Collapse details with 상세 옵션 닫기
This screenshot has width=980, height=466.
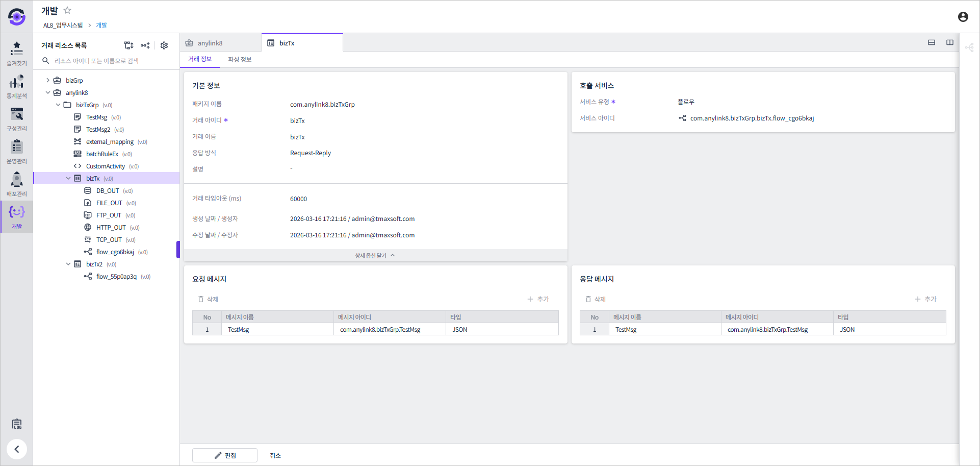[375, 255]
